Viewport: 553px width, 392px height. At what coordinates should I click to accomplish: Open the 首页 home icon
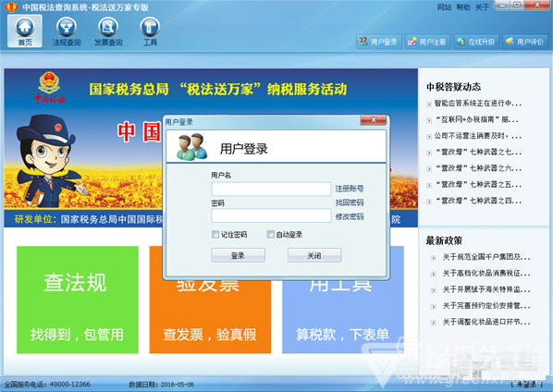point(25,31)
